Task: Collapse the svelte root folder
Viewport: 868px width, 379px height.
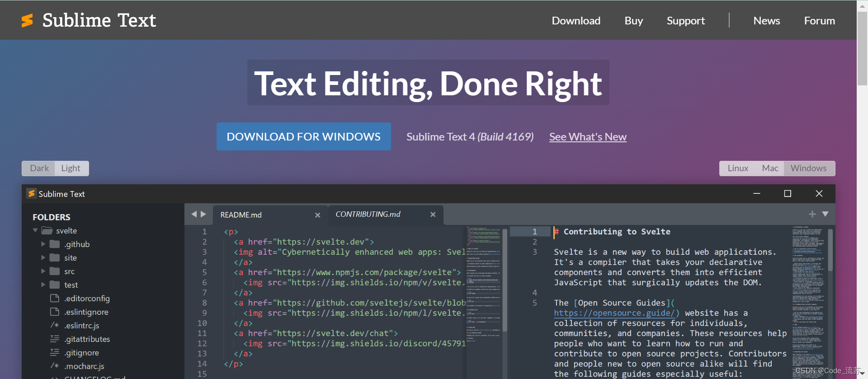Action: pos(35,230)
